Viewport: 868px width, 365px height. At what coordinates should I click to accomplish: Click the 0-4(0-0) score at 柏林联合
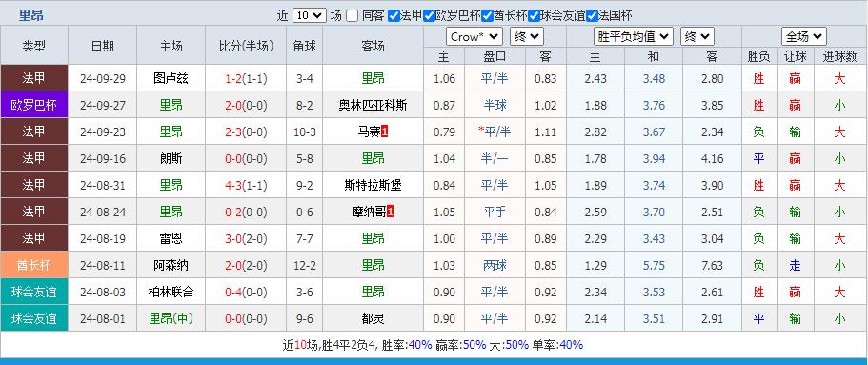tap(246, 292)
